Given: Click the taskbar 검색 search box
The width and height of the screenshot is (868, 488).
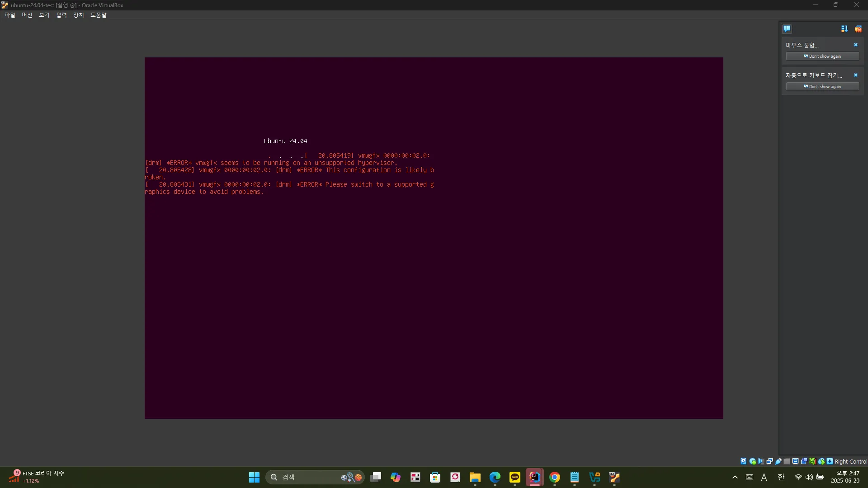Looking at the screenshot, I should click(x=315, y=477).
